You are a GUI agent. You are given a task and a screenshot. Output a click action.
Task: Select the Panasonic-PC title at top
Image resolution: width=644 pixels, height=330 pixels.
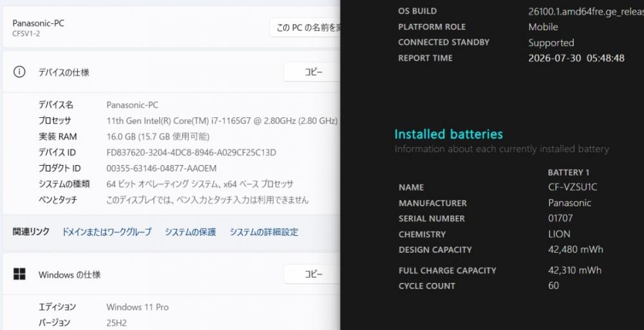pos(38,23)
